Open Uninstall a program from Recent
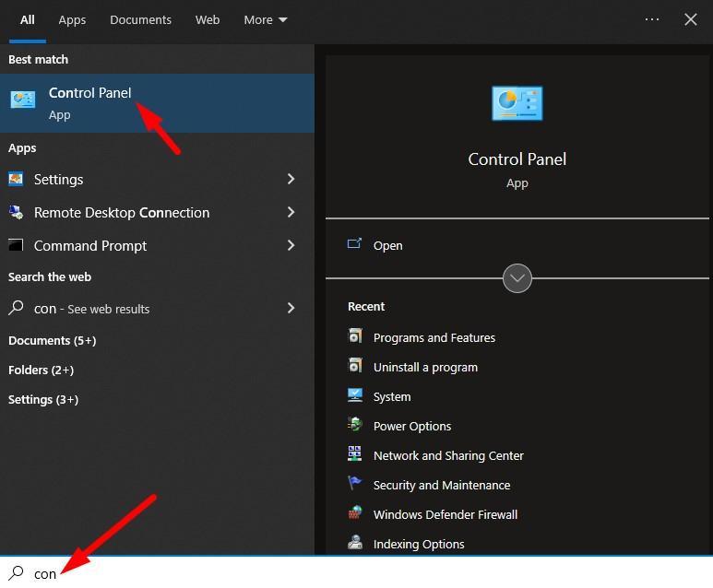Viewport: 713px width, 588px height. pos(425,367)
